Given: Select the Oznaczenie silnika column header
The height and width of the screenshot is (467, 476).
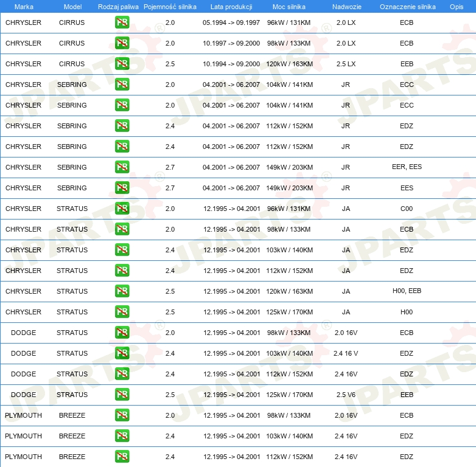Looking at the screenshot, I should tap(407, 7).
